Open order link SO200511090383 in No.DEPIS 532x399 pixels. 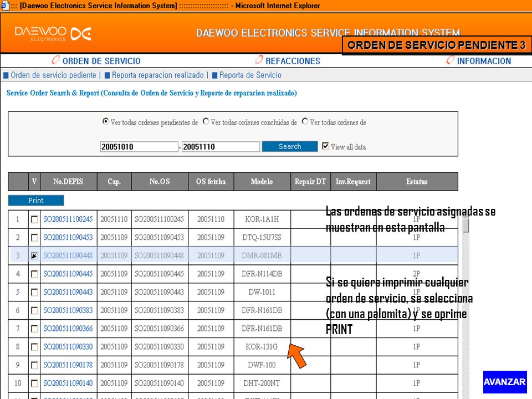(68, 310)
